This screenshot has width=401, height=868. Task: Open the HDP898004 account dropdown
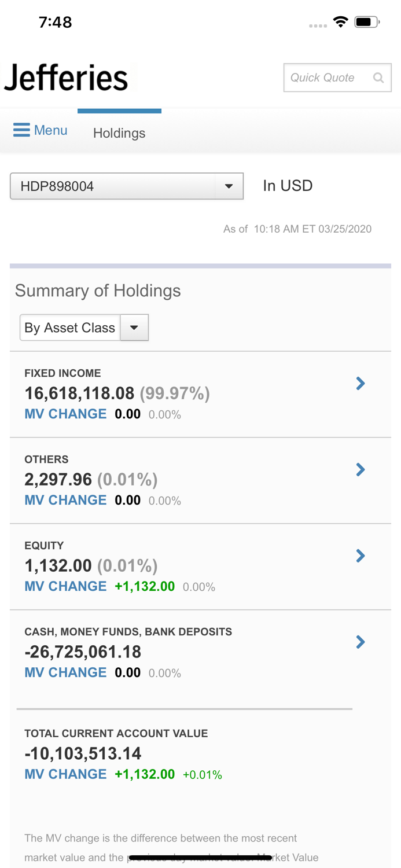(x=127, y=186)
